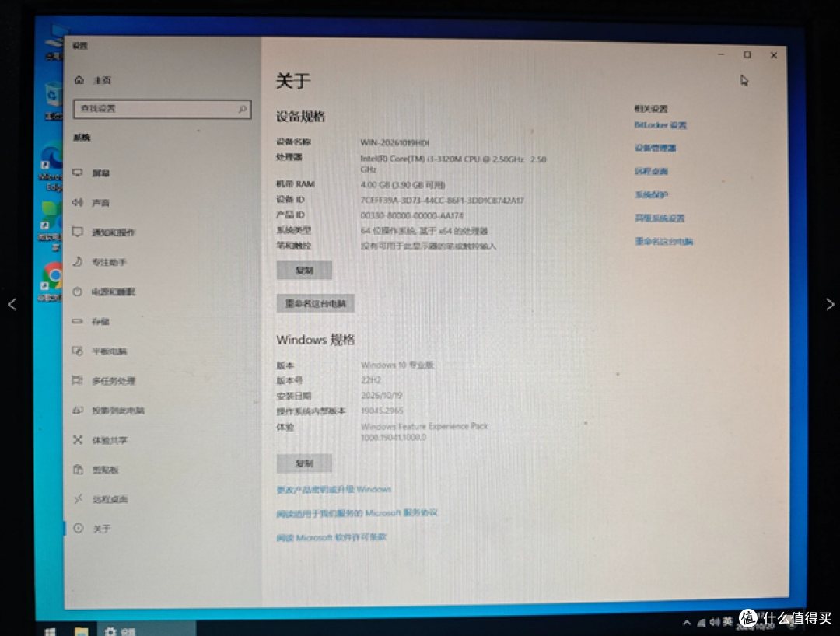The height and width of the screenshot is (636, 840).
Task: Open the Windows Start button
Action: (x=50, y=631)
